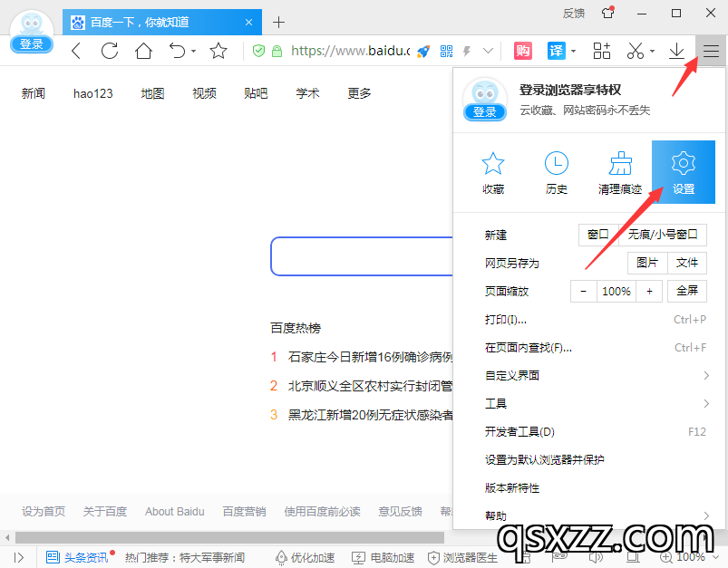Expand 工具 submenu
Image resolution: width=728 pixels, height=568 pixels.
coord(596,404)
